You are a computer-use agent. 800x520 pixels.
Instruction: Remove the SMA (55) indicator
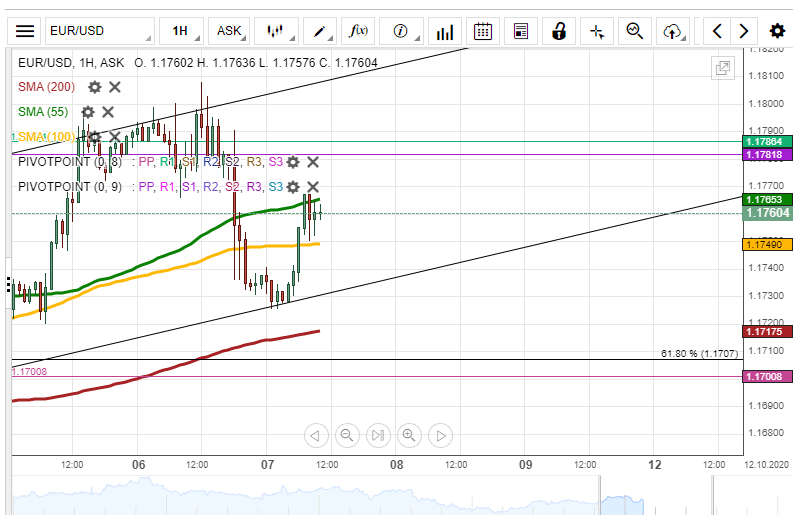click(108, 112)
